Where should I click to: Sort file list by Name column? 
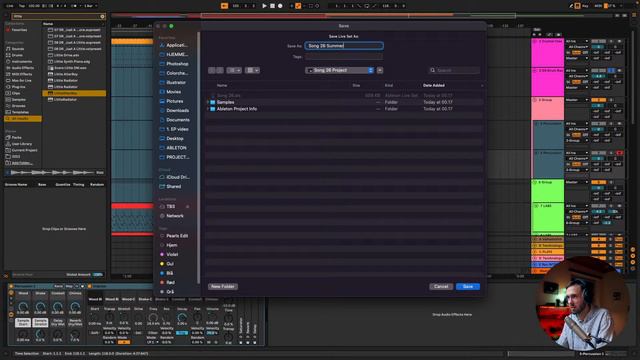coord(222,85)
